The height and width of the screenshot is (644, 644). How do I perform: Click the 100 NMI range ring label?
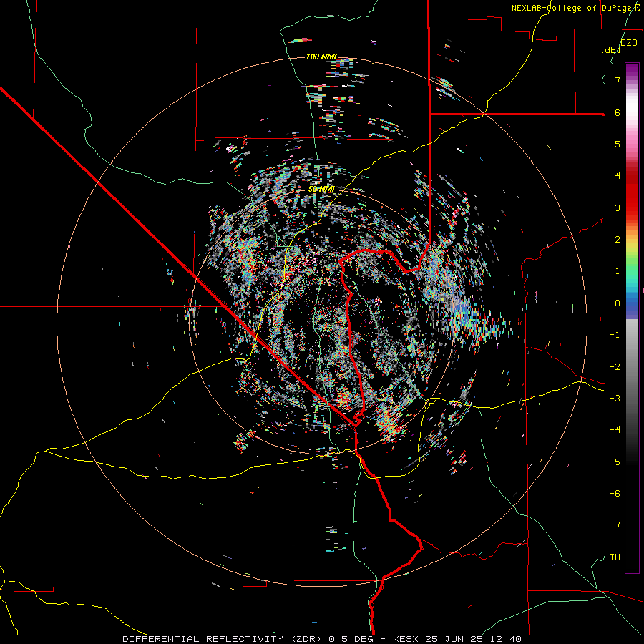[321, 57]
